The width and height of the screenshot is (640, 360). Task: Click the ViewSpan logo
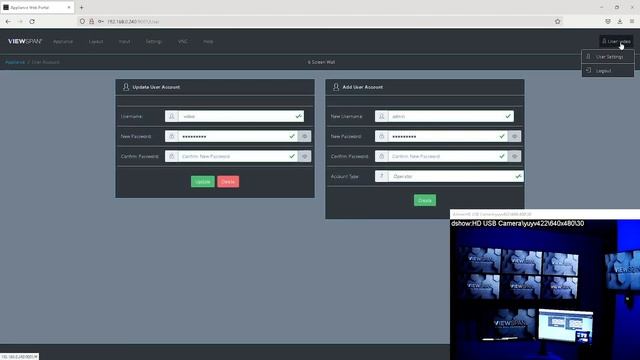coord(25,41)
